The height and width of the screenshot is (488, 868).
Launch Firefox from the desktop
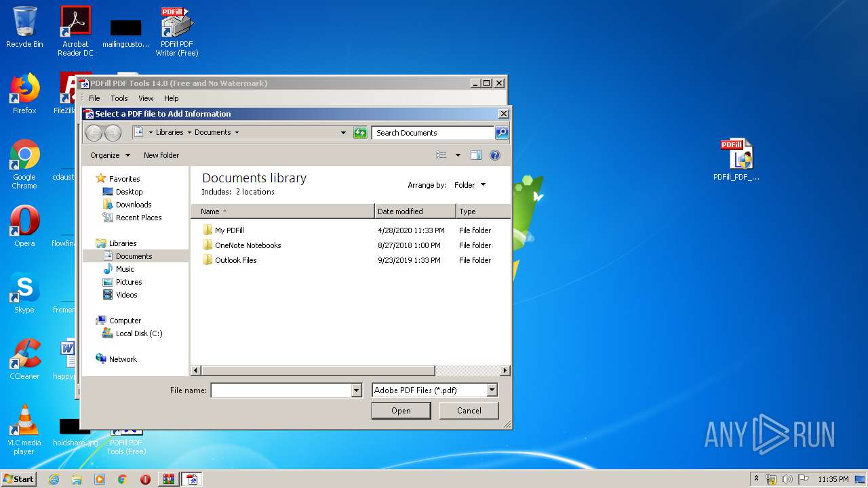(x=24, y=94)
